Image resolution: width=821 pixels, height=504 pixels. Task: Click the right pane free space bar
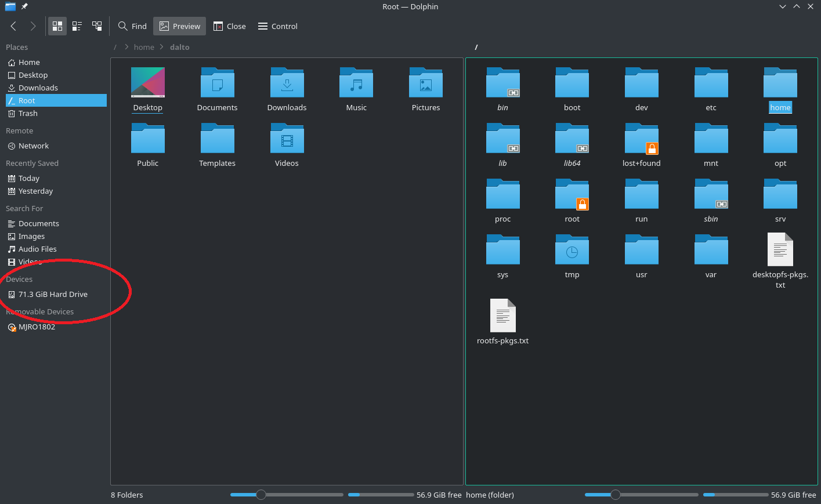pyautogui.click(x=736, y=495)
